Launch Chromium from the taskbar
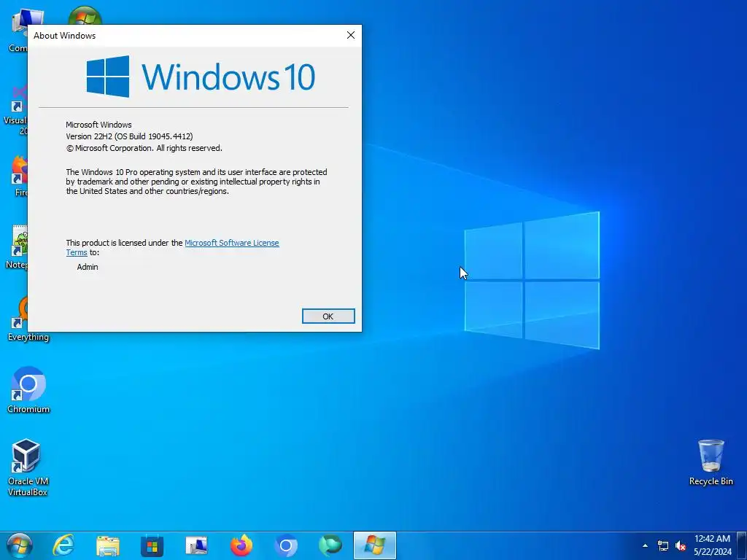This screenshot has height=560, width=747. [286, 545]
